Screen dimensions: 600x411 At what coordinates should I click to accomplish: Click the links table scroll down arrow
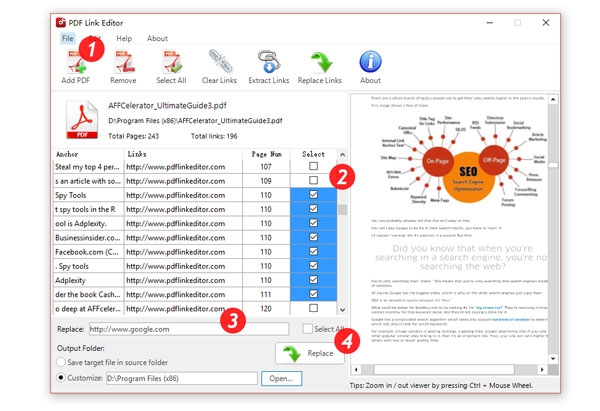tap(342, 310)
